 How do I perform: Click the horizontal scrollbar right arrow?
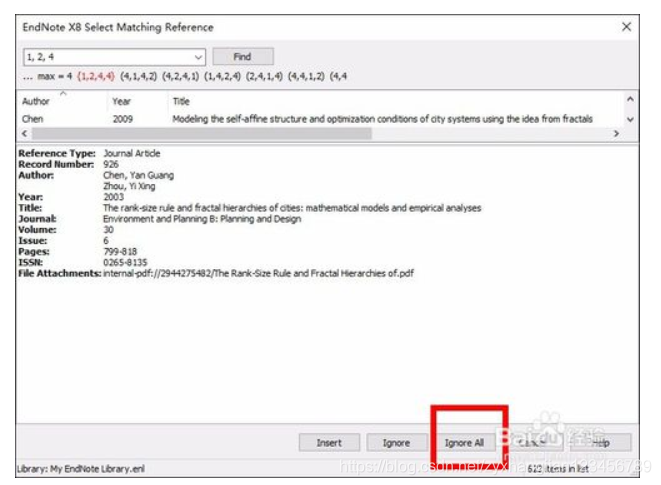(616, 134)
